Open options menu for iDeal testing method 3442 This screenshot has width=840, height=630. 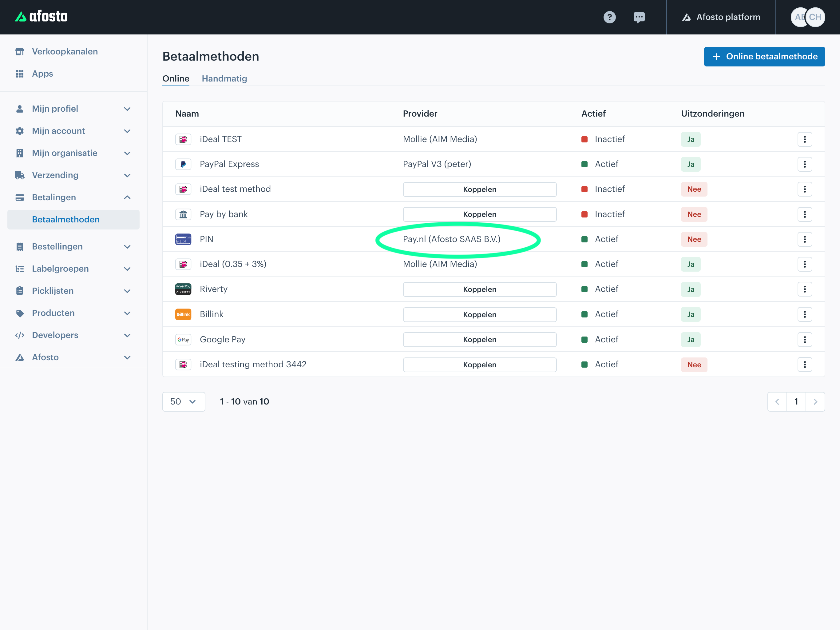805,365
